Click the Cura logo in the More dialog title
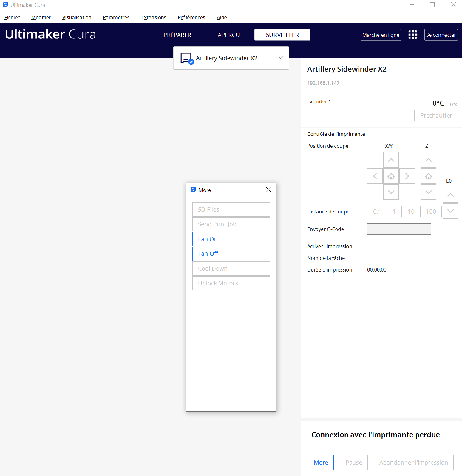The image size is (462, 476). click(193, 190)
